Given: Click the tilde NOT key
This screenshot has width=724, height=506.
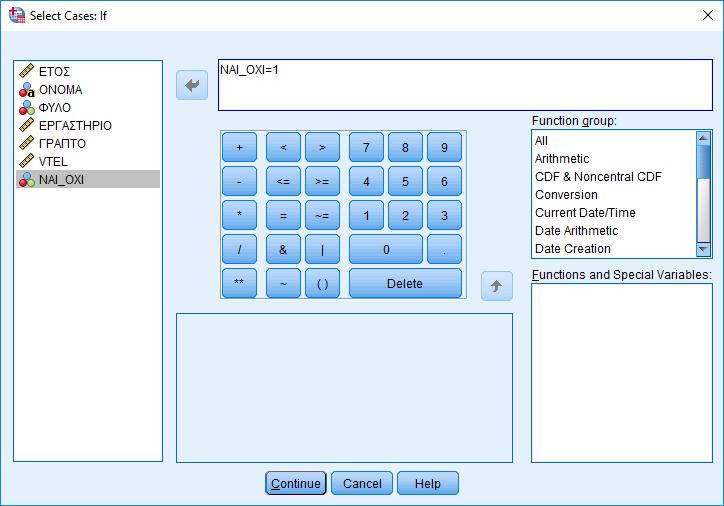Looking at the screenshot, I should [x=283, y=283].
